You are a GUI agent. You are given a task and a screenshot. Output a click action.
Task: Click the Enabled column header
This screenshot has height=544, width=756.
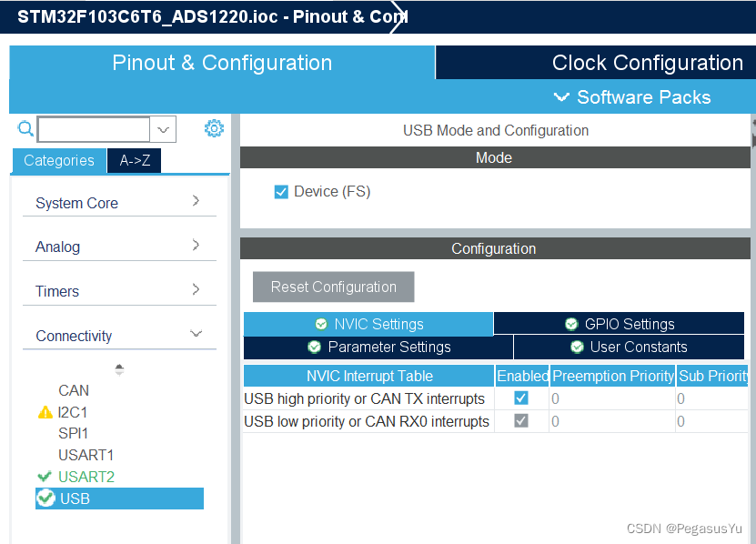point(522,376)
